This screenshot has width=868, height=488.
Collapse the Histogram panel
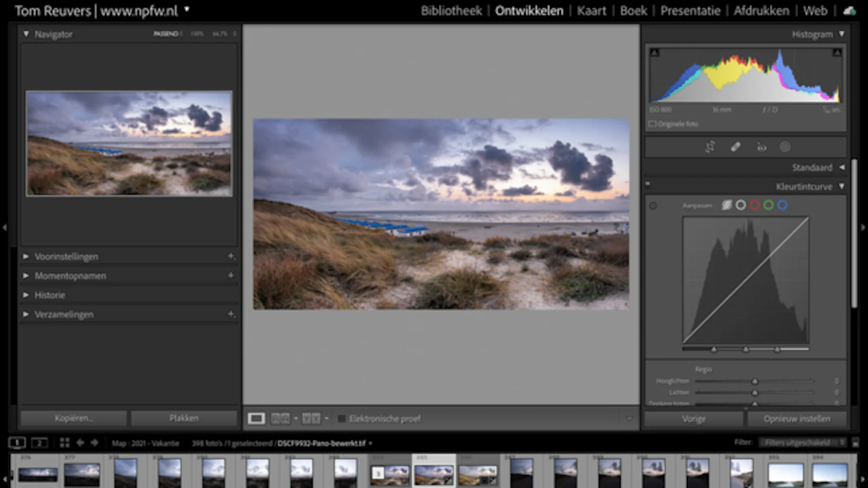click(x=841, y=34)
